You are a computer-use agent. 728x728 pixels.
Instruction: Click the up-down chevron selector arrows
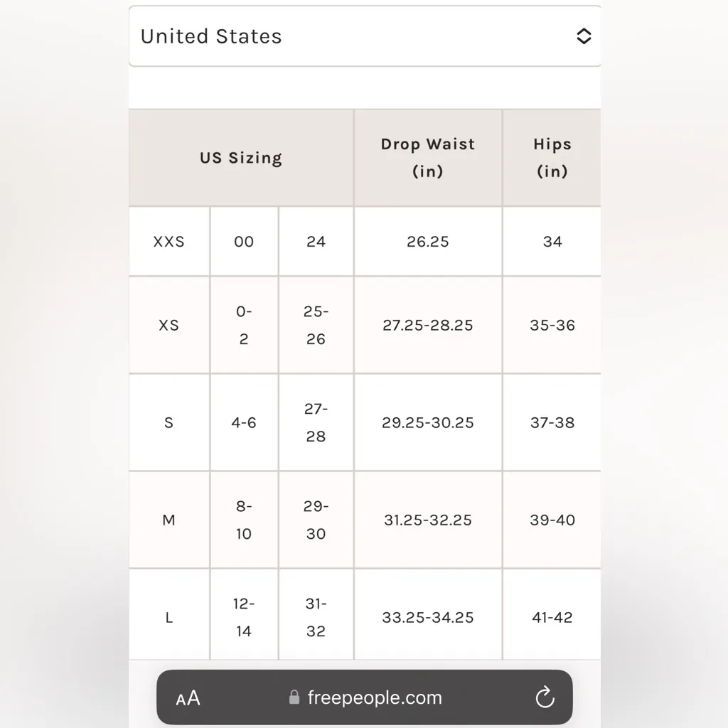(584, 36)
